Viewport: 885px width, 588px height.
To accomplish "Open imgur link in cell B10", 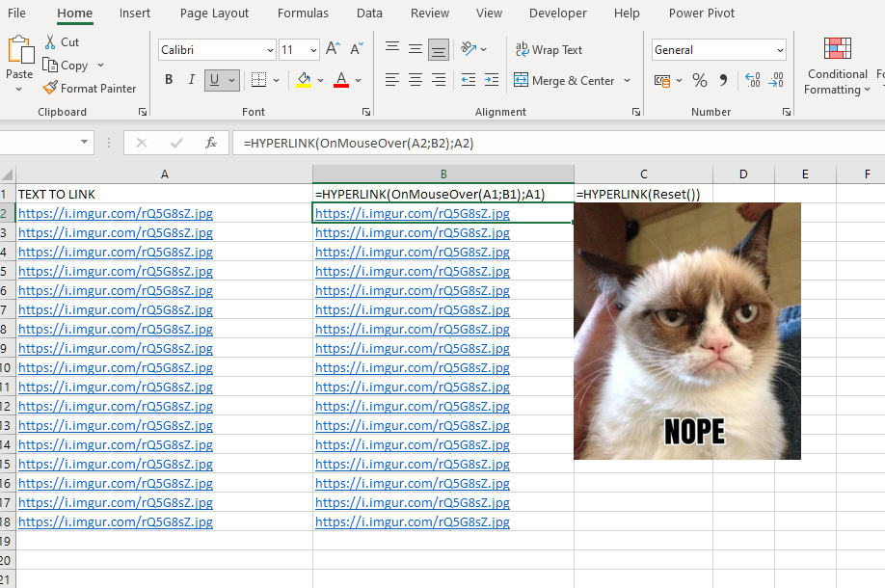I will click(x=413, y=368).
